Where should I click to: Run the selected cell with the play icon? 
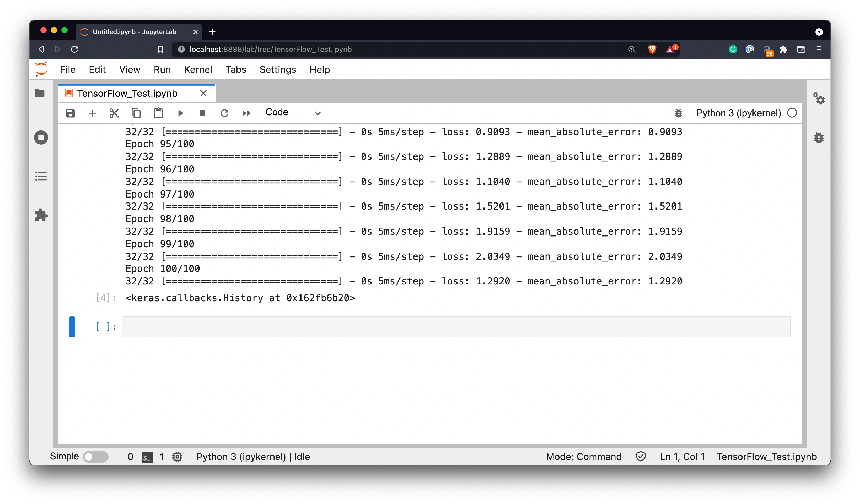(181, 113)
